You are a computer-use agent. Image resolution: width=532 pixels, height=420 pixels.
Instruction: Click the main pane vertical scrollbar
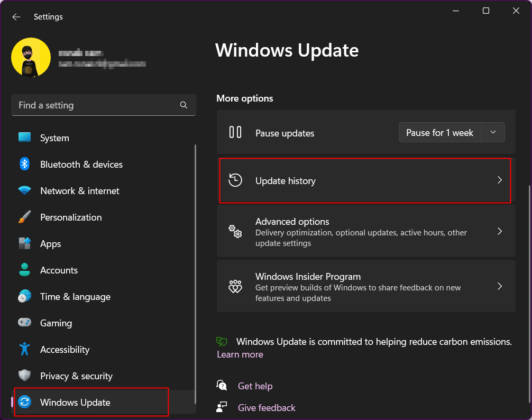click(529, 295)
